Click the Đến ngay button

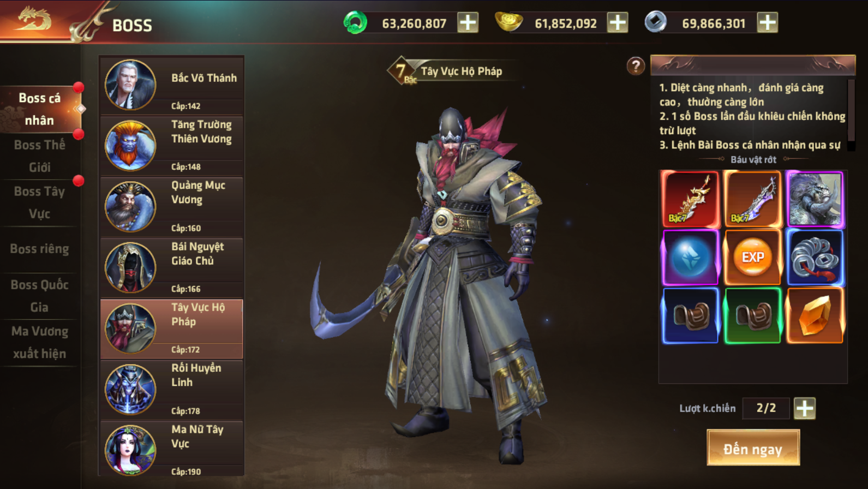coord(753,448)
